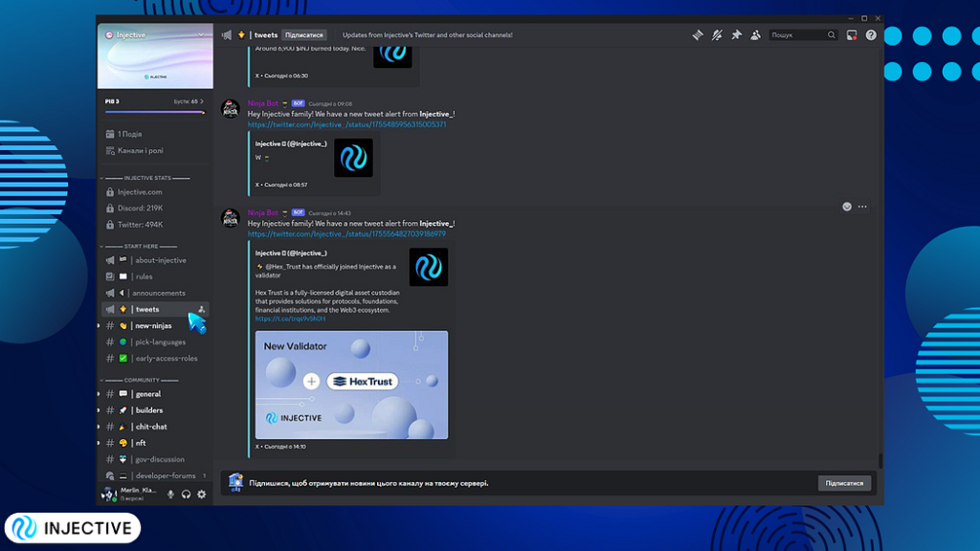Click twitter status link ending 9186979
This screenshot has height=551, width=980.
(x=346, y=233)
